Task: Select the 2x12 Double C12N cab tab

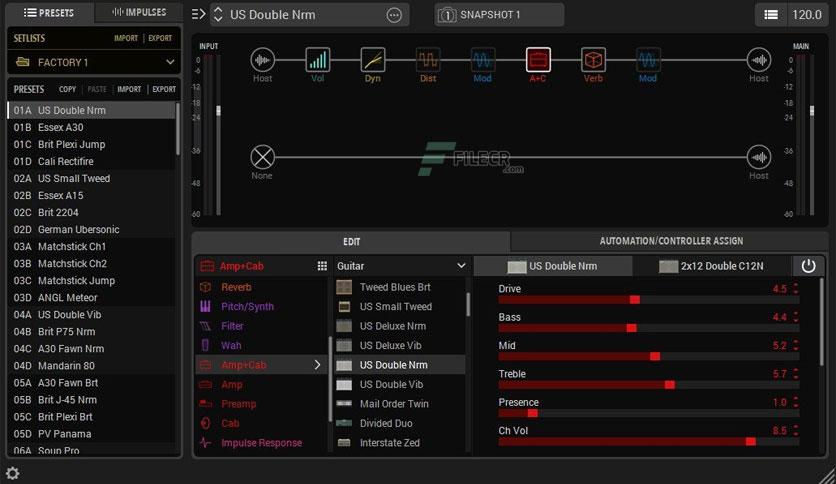Action: click(x=712, y=266)
